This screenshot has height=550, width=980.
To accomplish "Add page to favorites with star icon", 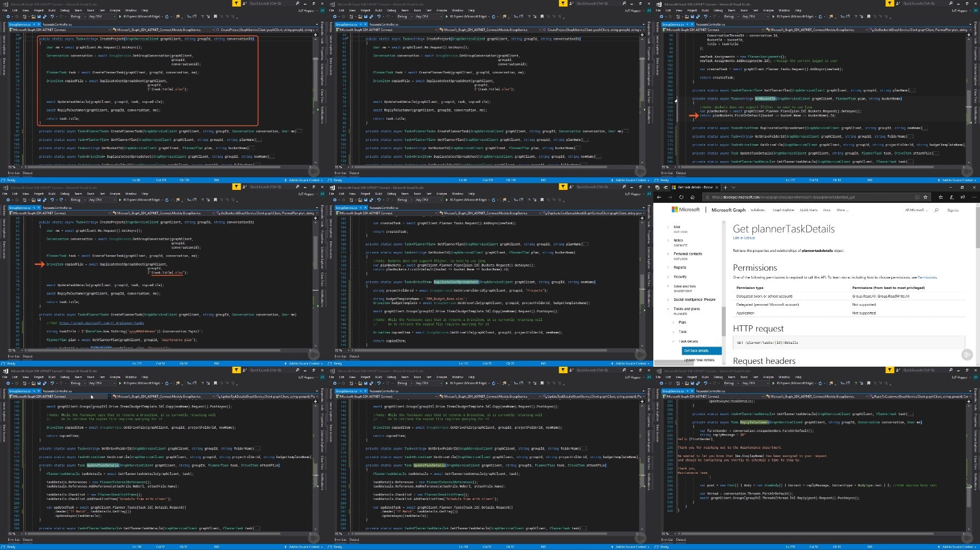I will tap(925, 197).
